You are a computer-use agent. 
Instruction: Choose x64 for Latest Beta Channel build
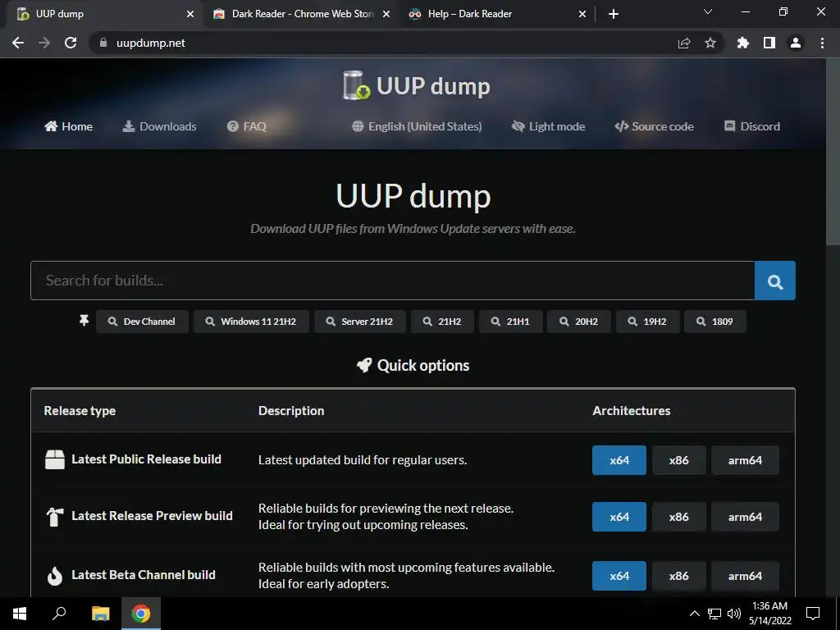(619, 576)
